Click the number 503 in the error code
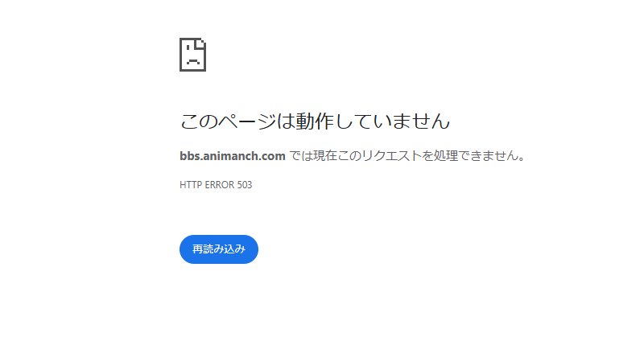This screenshot has width=644, height=362. point(245,185)
